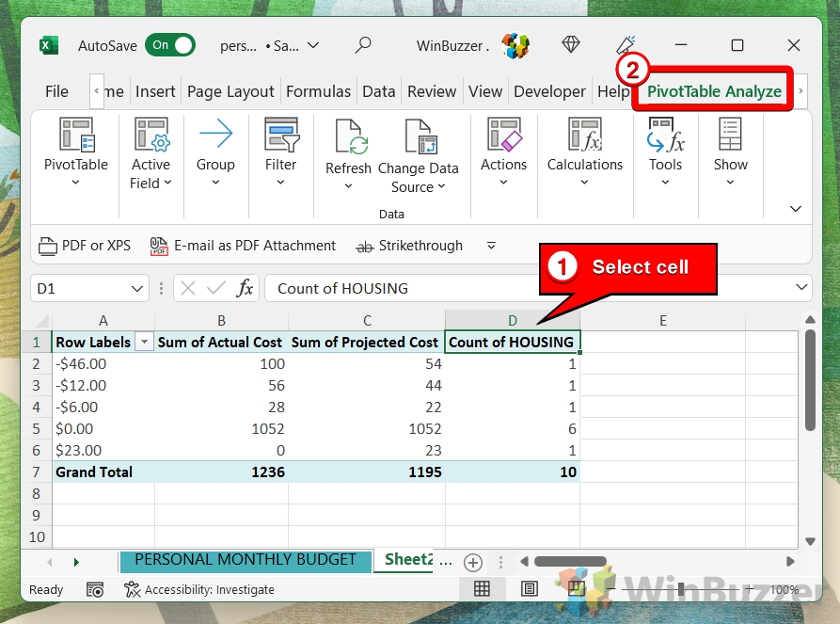Switch to the Data tab
Image resolution: width=840 pixels, height=624 pixels.
coord(379,91)
